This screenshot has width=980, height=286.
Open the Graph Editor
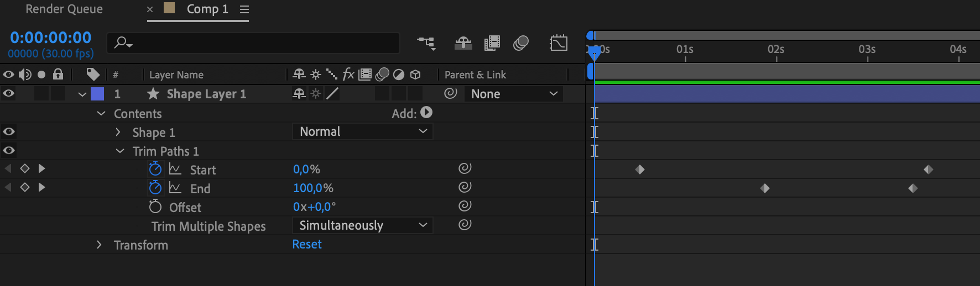click(x=559, y=43)
